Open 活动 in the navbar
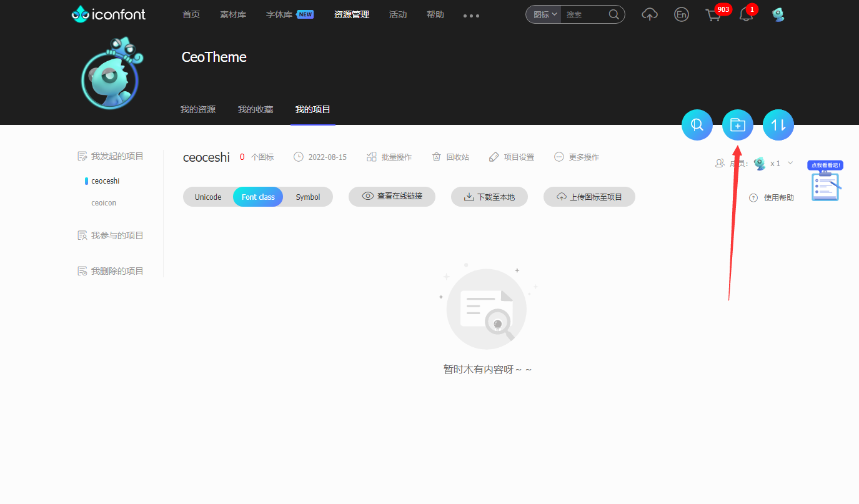Viewport: 859px width, 504px height. pos(398,14)
